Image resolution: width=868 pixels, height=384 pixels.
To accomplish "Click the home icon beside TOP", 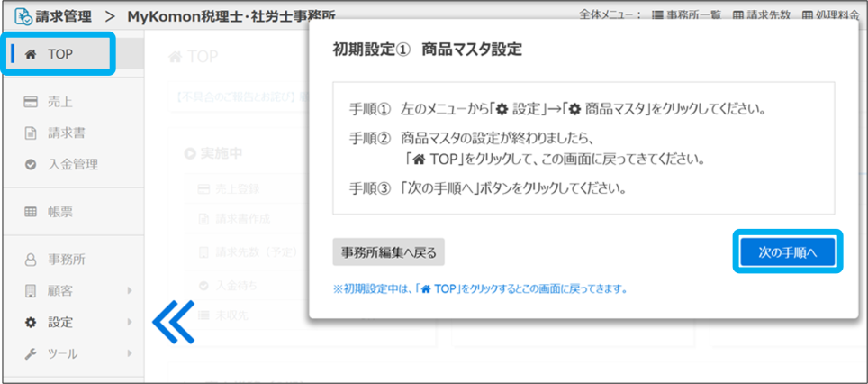I will [x=32, y=54].
